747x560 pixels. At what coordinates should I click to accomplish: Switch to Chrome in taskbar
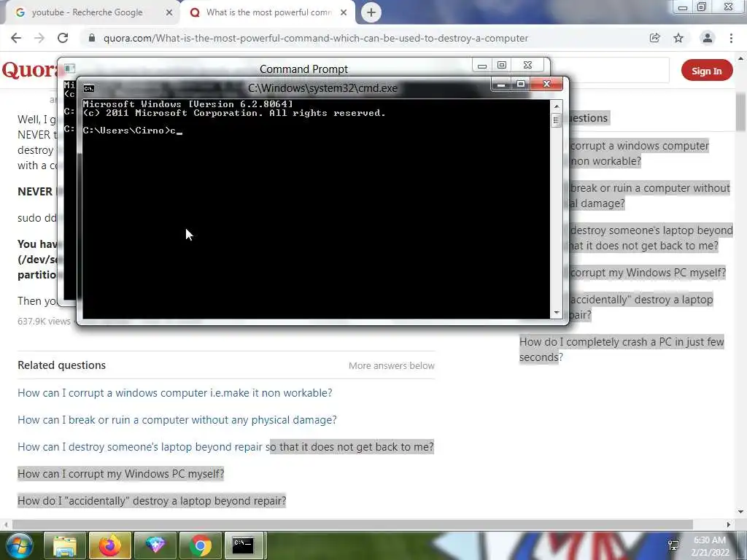coord(201,545)
